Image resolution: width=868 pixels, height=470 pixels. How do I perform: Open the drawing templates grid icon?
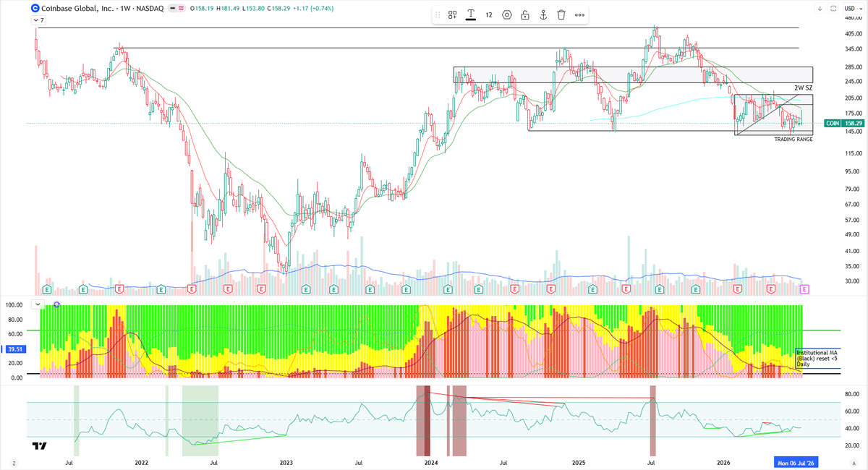pyautogui.click(x=452, y=14)
